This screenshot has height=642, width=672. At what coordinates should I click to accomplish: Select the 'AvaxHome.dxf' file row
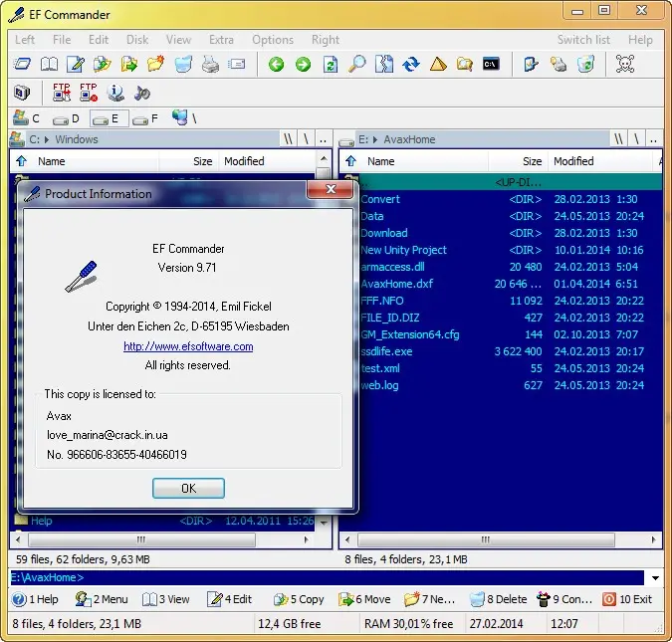(x=501, y=284)
